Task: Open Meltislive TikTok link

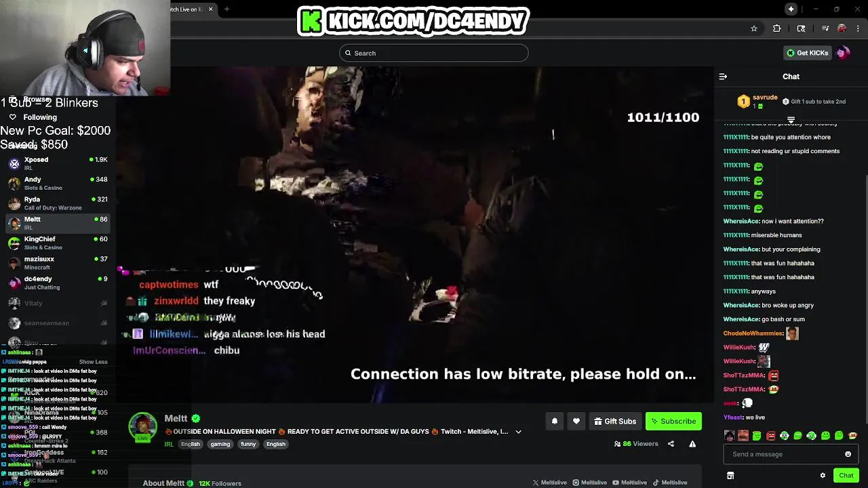Action: point(670,483)
